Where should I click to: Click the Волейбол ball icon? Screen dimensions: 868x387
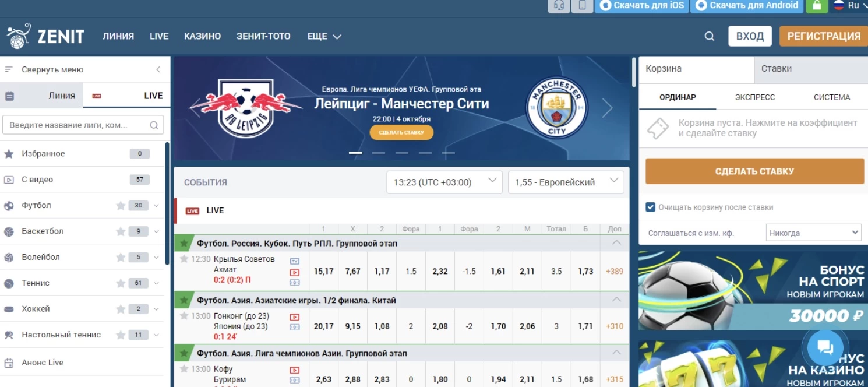[9, 257]
